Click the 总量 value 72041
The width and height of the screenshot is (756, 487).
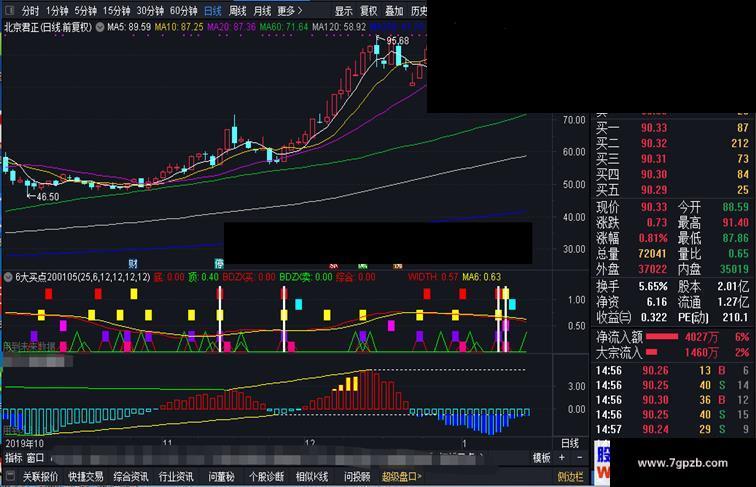(652, 253)
